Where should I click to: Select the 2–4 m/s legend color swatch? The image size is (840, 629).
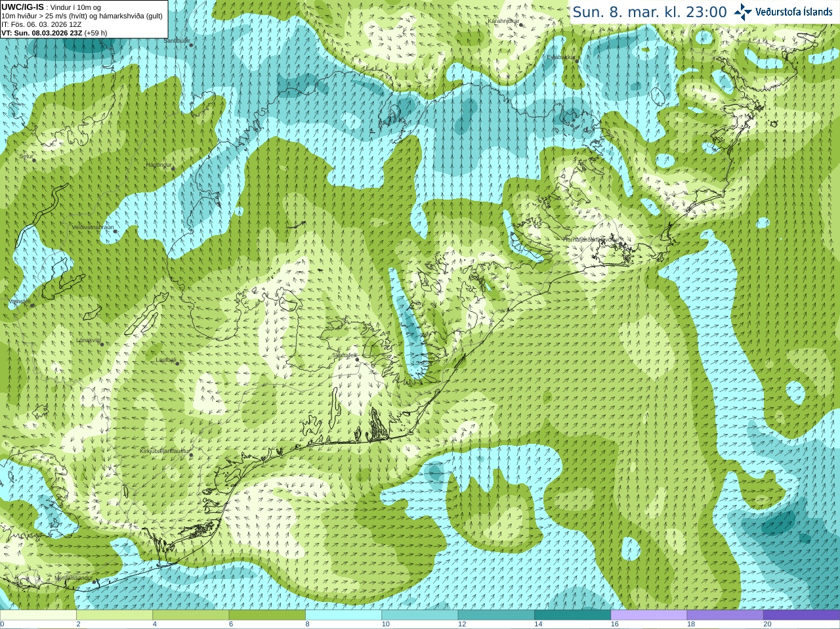pos(114,615)
